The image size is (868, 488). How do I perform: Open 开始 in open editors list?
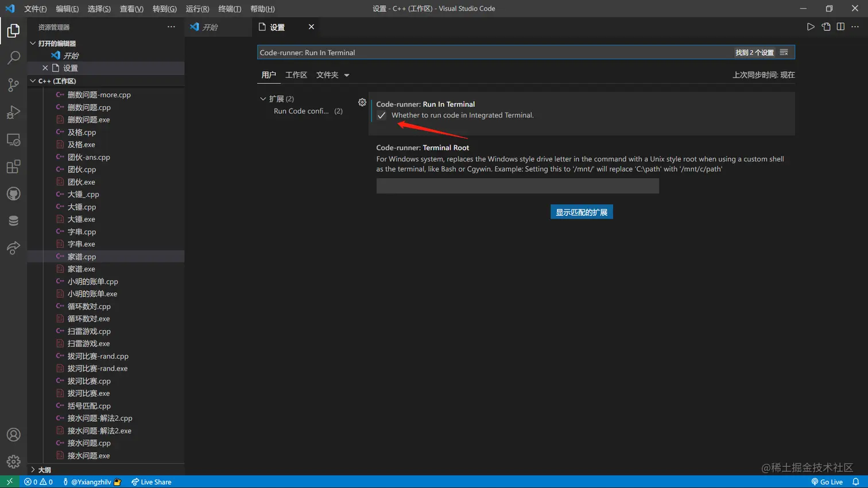[x=106, y=56]
